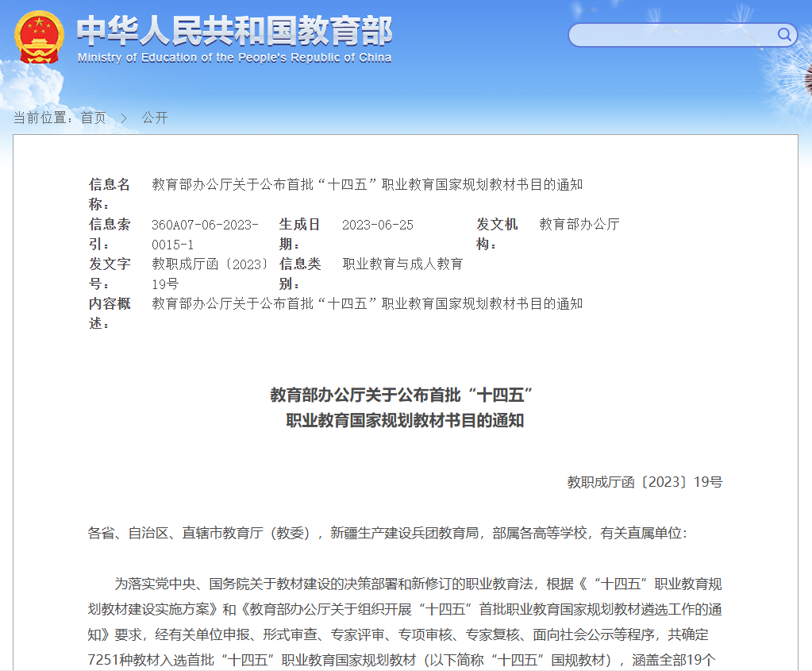The image size is (812, 671).
Task: Click the salutation line starting 各省、自治区
Action: click(387, 533)
